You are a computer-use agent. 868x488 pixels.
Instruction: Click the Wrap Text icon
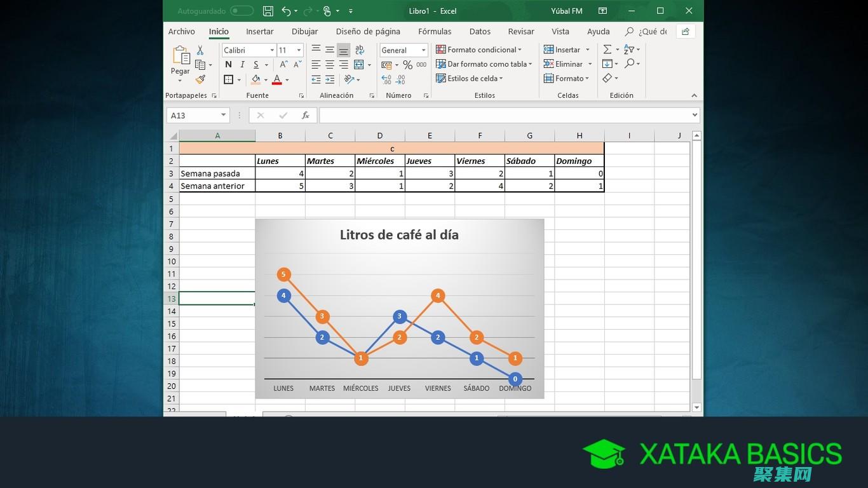coord(360,50)
